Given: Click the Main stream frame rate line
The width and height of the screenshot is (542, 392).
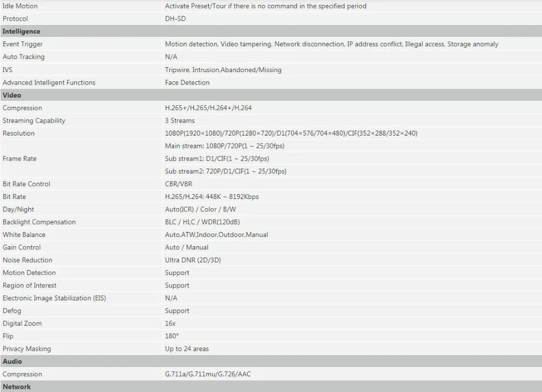Looking at the screenshot, I should coord(225,146).
